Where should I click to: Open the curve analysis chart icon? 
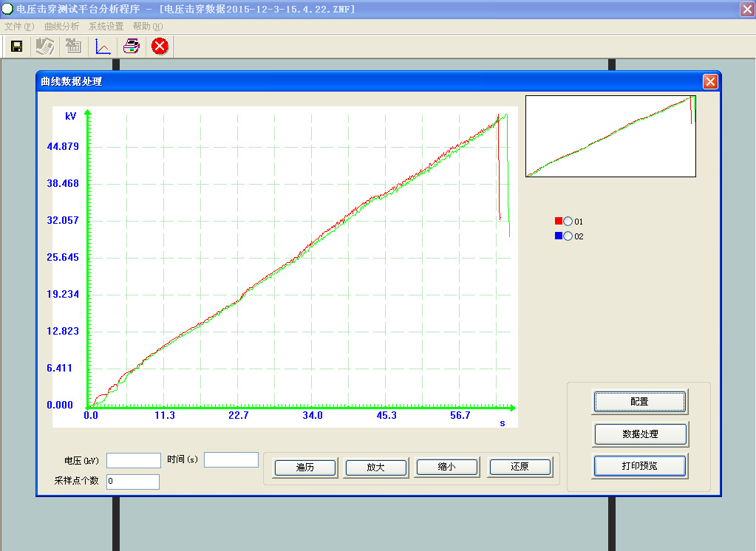[x=103, y=47]
